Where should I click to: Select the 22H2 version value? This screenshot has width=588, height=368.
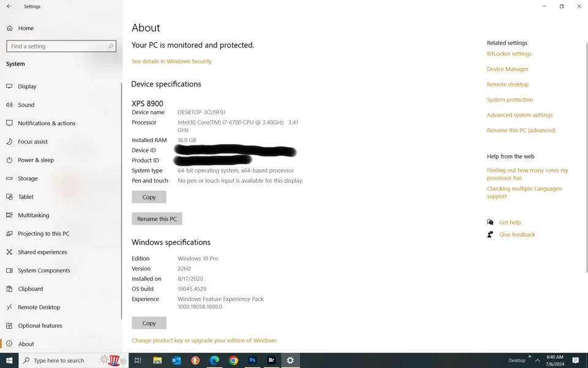(184, 269)
